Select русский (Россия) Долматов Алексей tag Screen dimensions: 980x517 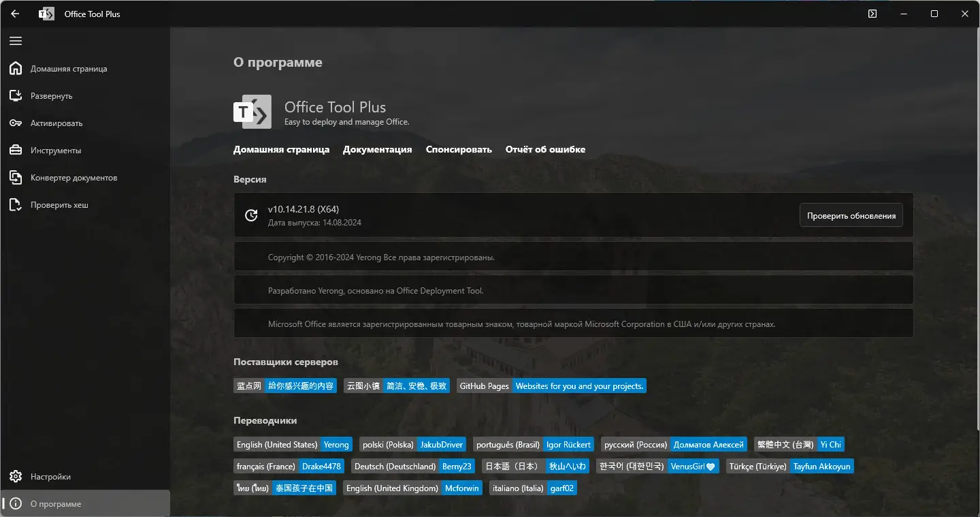click(674, 444)
